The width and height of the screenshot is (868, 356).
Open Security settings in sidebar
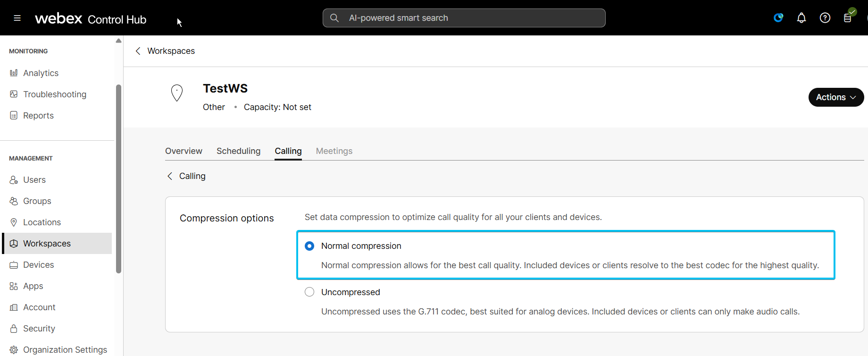39,329
